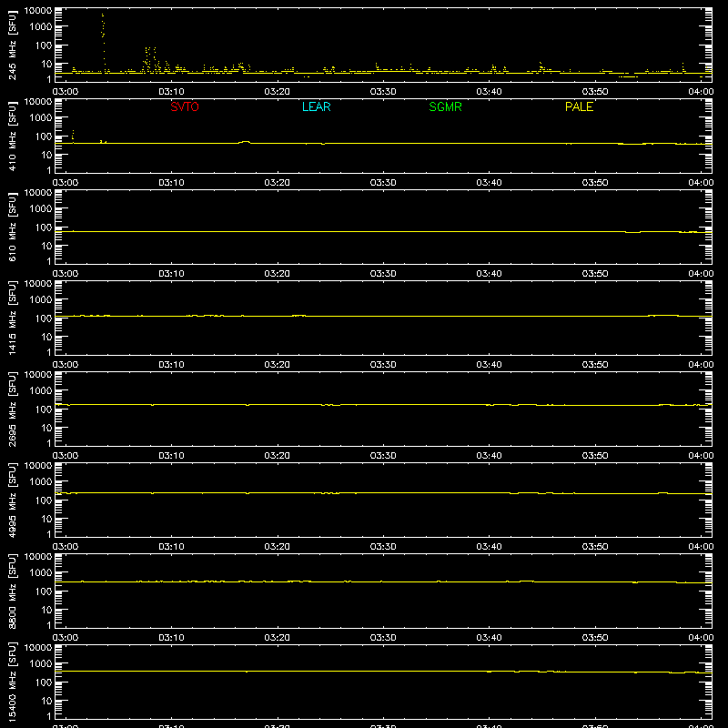Select the 4995 MHz [SFU] axis label
The height and width of the screenshot is (728, 728).
12,500
